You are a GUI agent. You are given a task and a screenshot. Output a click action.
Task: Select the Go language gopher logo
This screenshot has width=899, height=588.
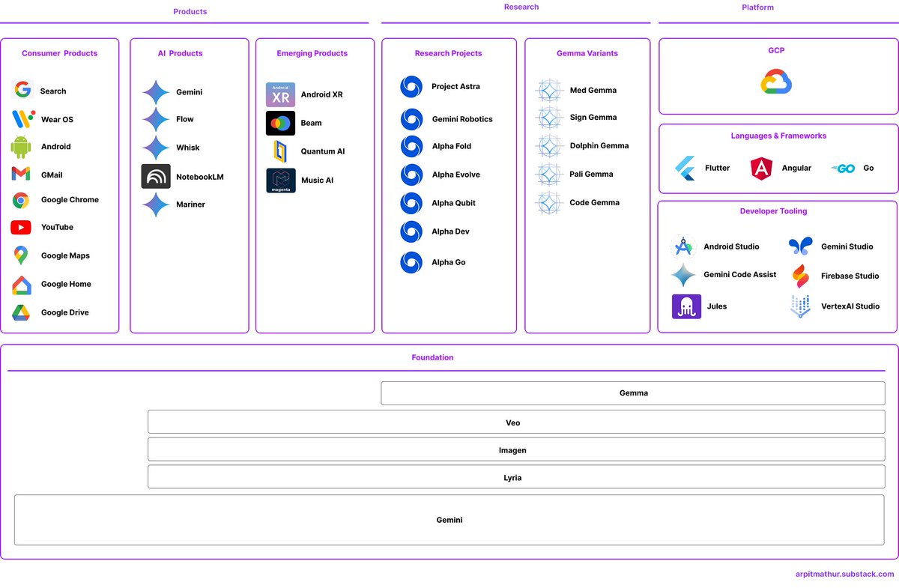[x=843, y=169]
